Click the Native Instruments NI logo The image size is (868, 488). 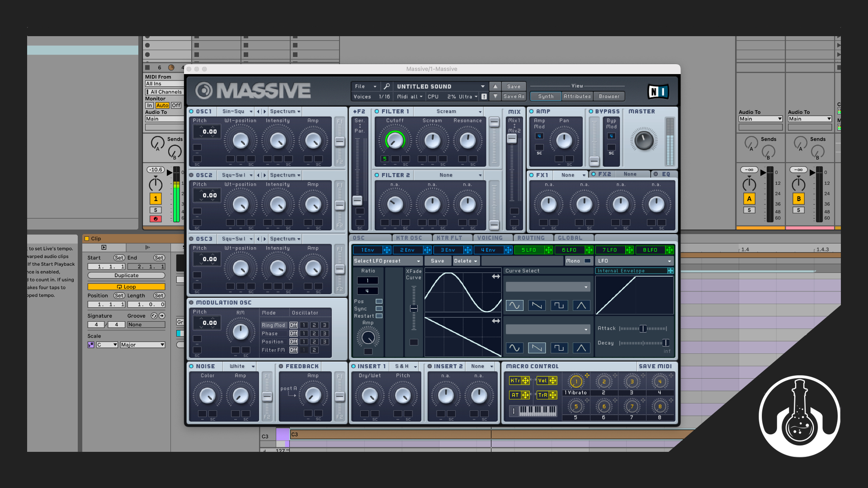[x=658, y=92]
